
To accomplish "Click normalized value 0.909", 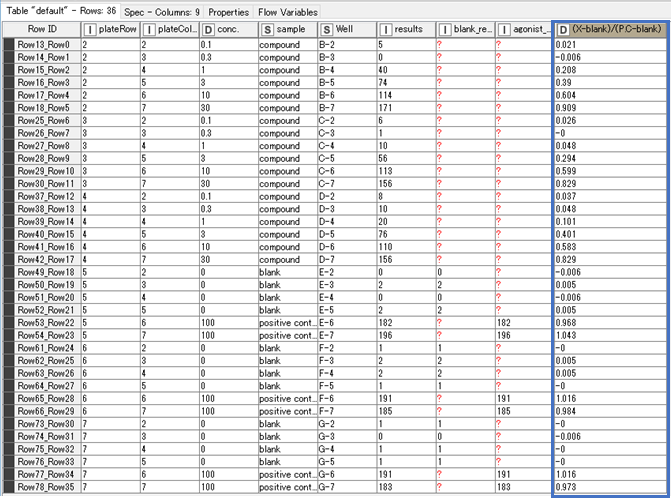I will tap(611, 108).
